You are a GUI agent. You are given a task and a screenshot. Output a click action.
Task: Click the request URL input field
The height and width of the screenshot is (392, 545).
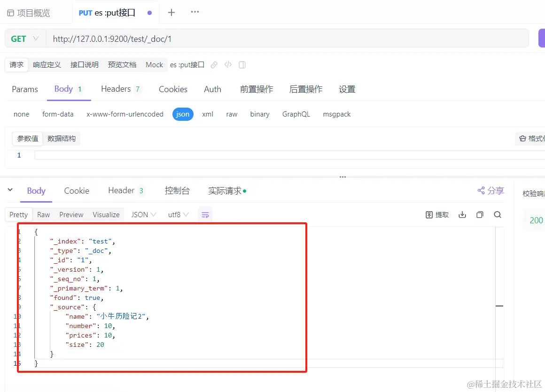pyautogui.click(x=287, y=39)
